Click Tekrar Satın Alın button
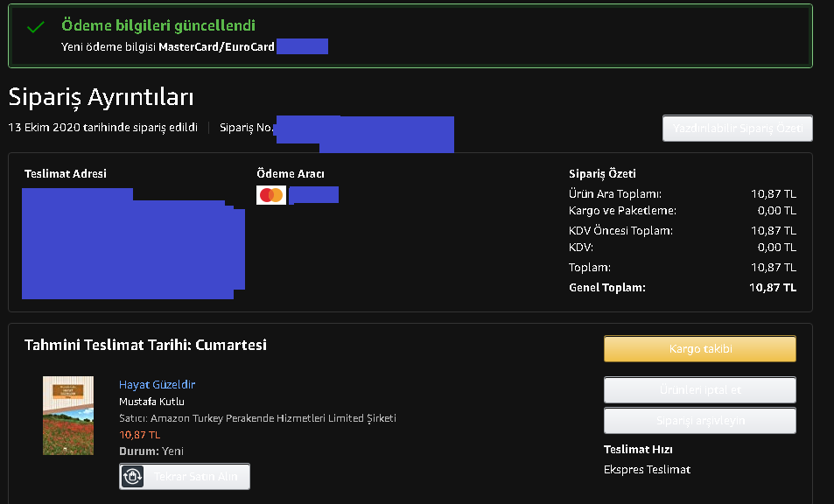Image resolution: width=834 pixels, height=504 pixels. point(185,476)
